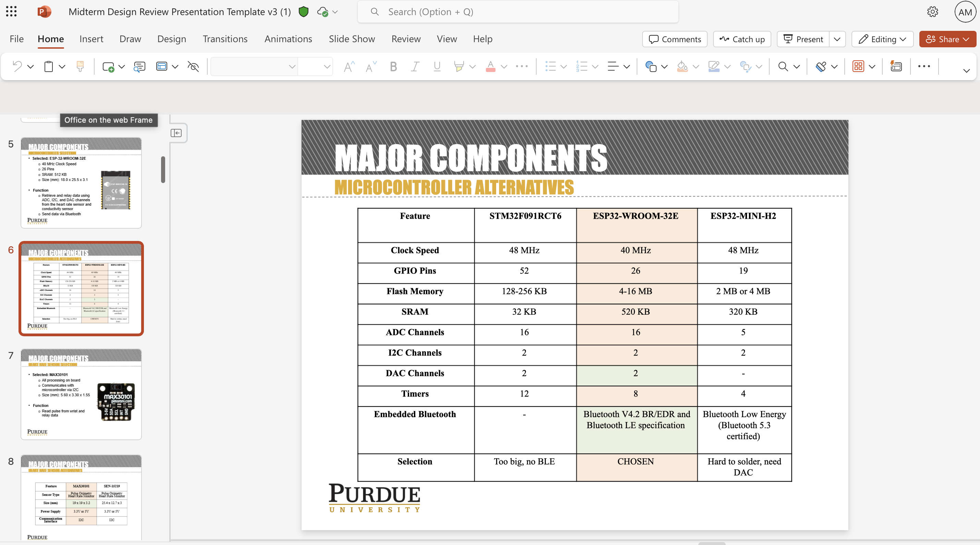Apply italic formatting
Screen dimensions: 980x545
click(415, 66)
